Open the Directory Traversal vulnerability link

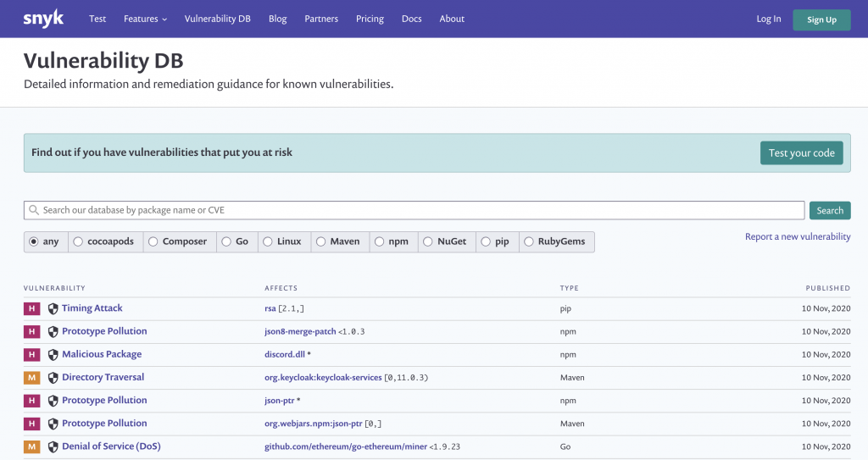[103, 377]
